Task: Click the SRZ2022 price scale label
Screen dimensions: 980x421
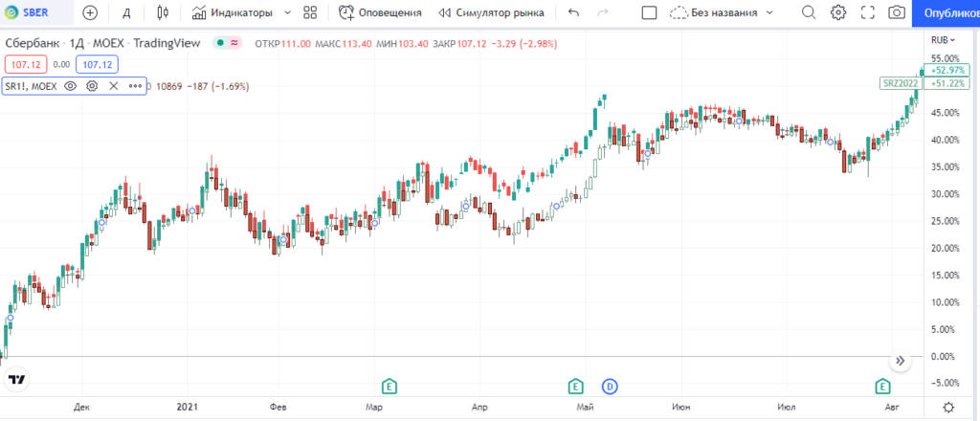Action: click(x=900, y=83)
